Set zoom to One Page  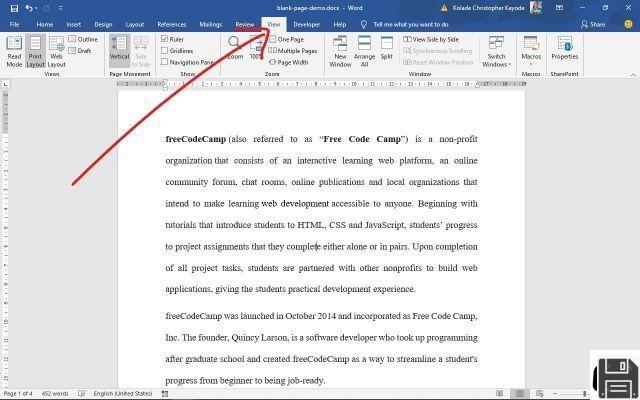(x=287, y=39)
